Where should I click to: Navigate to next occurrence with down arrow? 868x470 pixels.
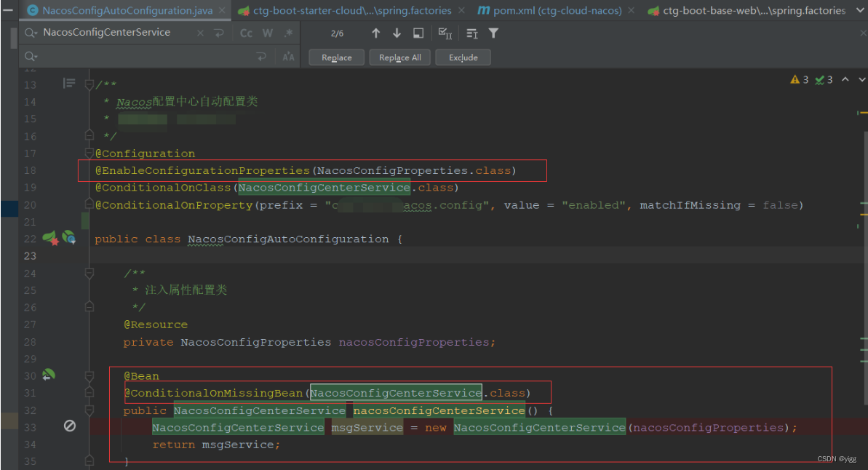pyautogui.click(x=396, y=33)
